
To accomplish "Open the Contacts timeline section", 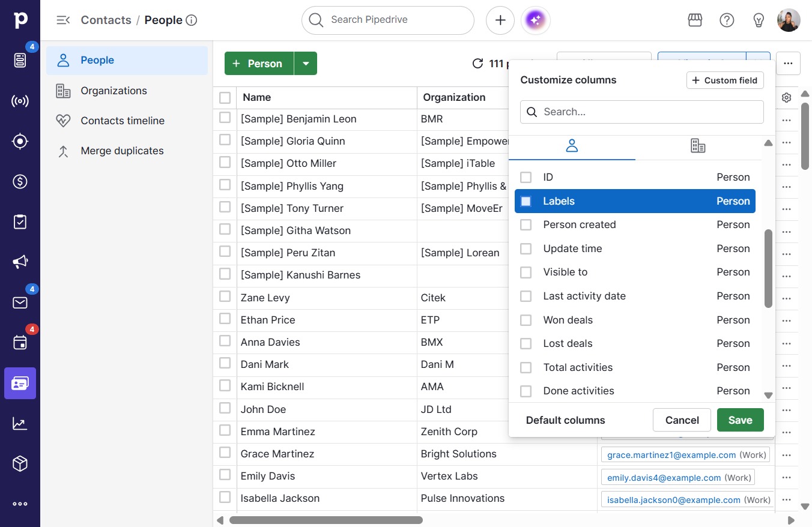I will click(x=127, y=121).
